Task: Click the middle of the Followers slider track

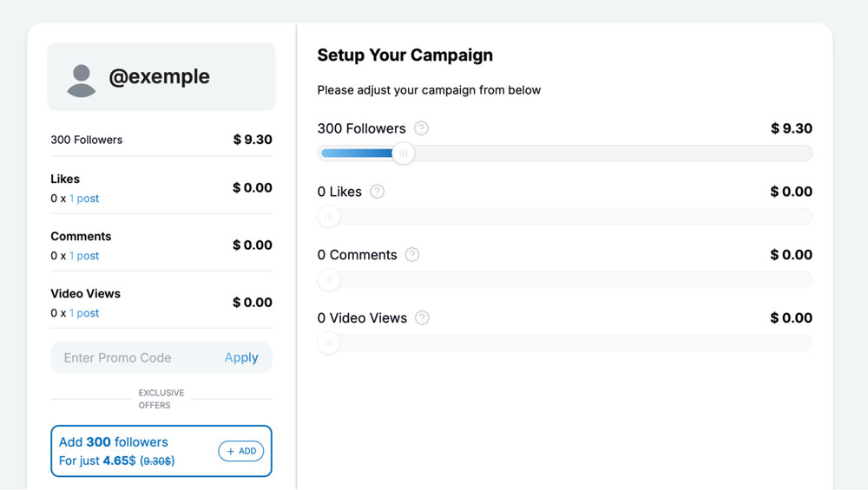Action: point(565,154)
